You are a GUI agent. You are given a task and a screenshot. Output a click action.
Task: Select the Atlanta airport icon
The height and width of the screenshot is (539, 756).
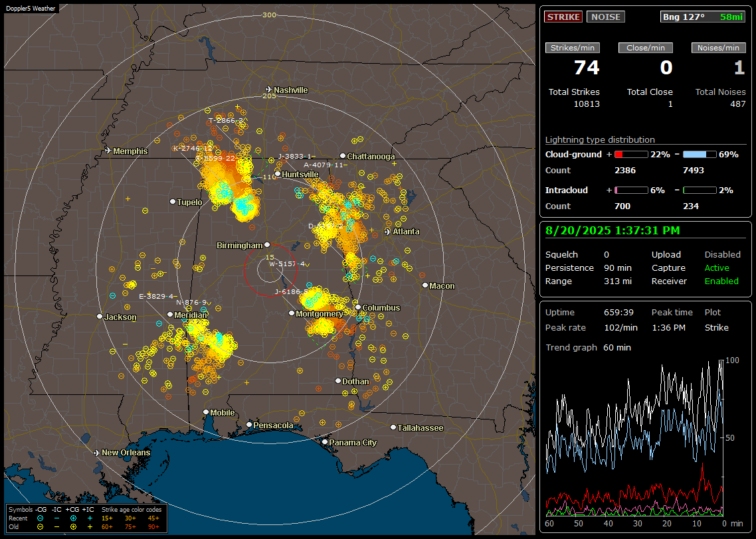388,232
